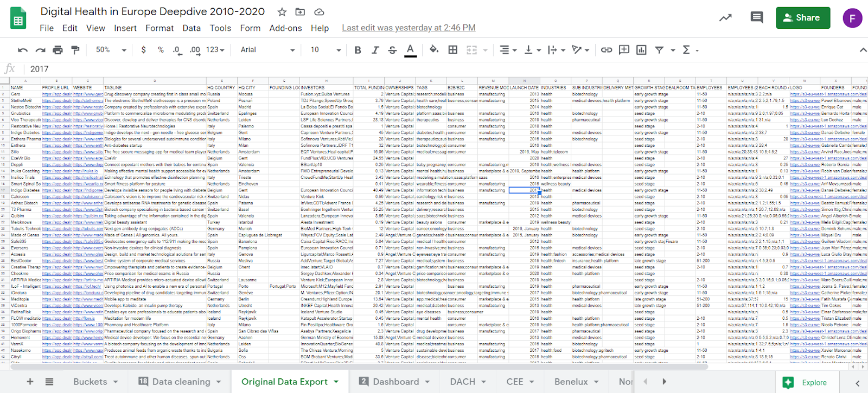Open the Sheets home icon
Screen dimensions: 868x393
[18, 18]
